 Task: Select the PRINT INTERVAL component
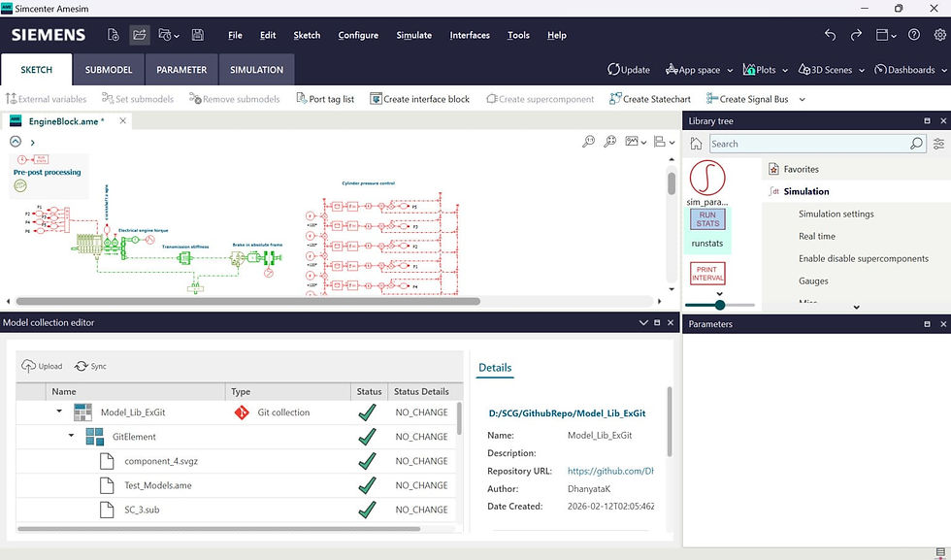coord(707,274)
